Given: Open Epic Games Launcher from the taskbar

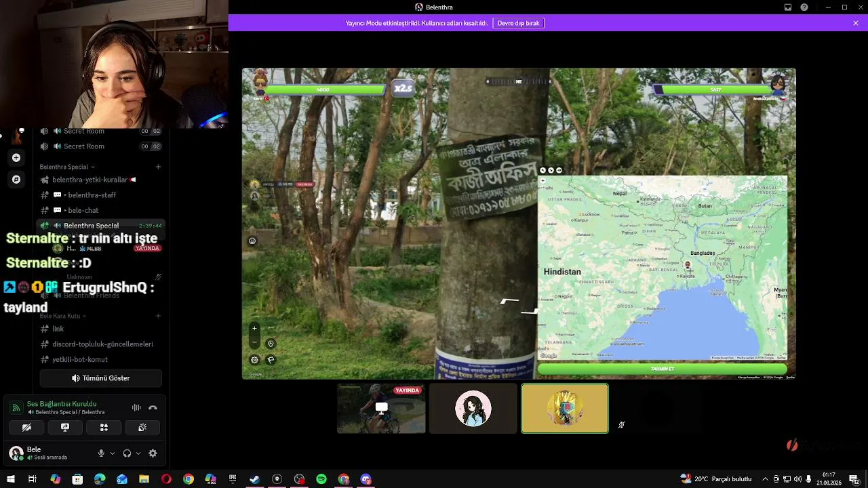Looking at the screenshot, I should pyautogui.click(x=233, y=479).
